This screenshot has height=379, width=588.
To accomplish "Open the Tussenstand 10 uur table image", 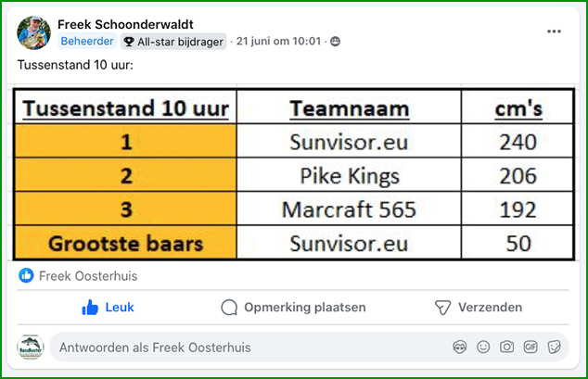I will point(294,174).
